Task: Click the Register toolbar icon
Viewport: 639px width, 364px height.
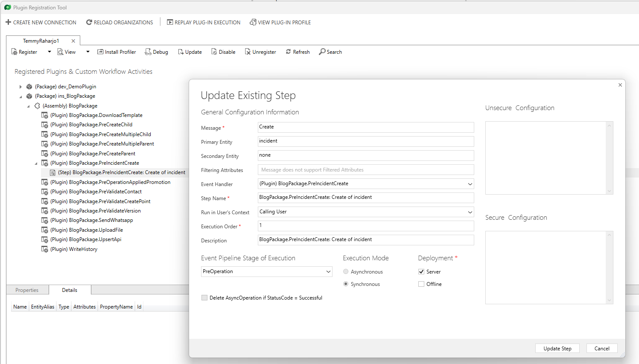Action: (14, 52)
